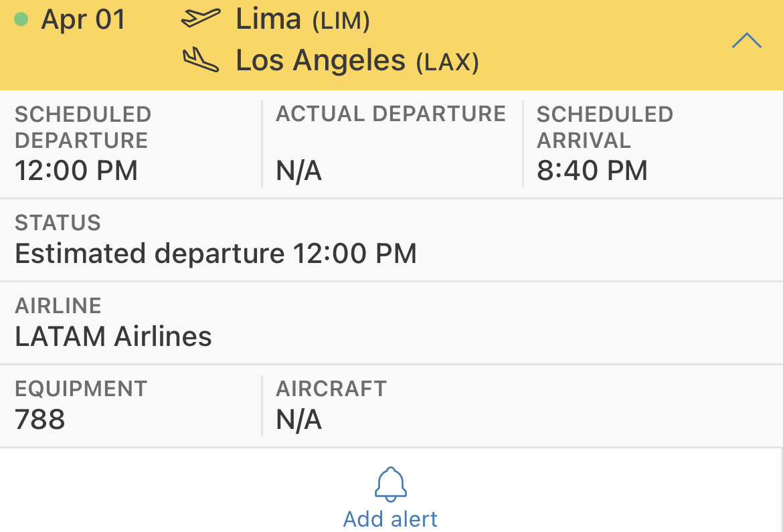This screenshot has width=783, height=532.
Task: Click the bell alert icon
Action: pos(391,484)
